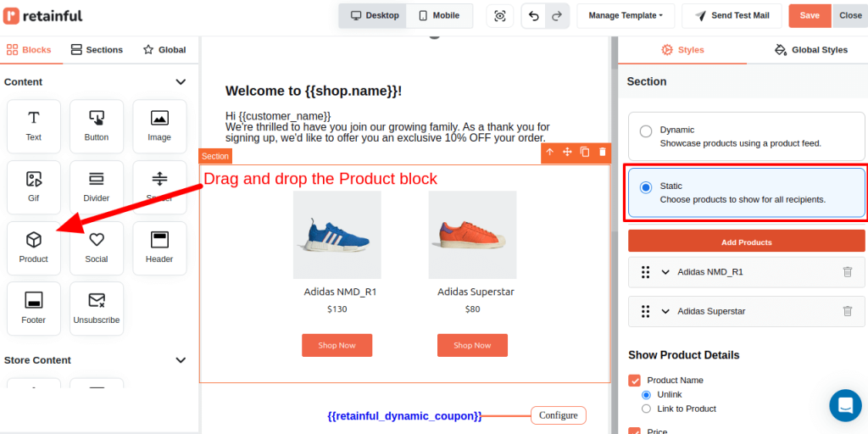This screenshot has width=868, height=434.
Task: Select the Image block
Action: pyautogui.click(x=159, y=126)
